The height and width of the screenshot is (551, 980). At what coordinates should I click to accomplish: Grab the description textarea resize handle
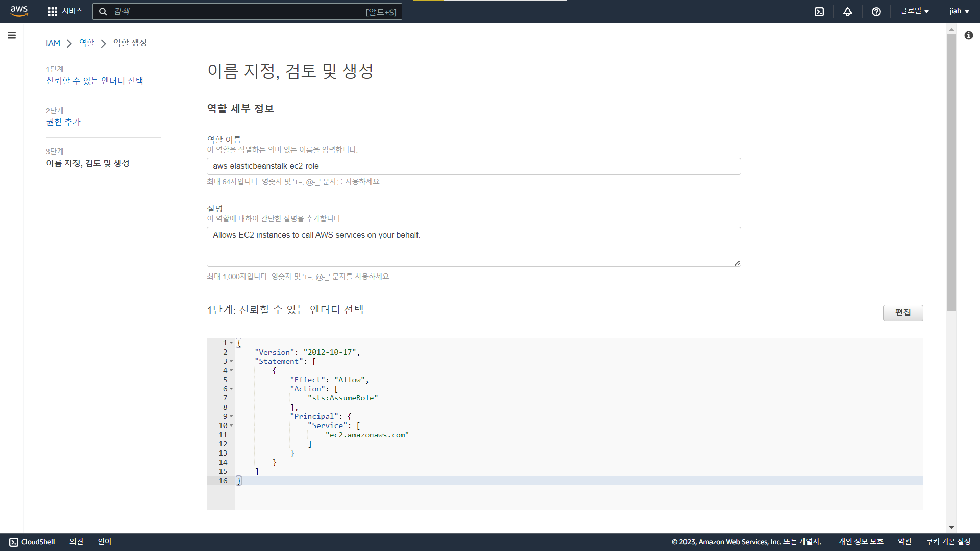737,263
